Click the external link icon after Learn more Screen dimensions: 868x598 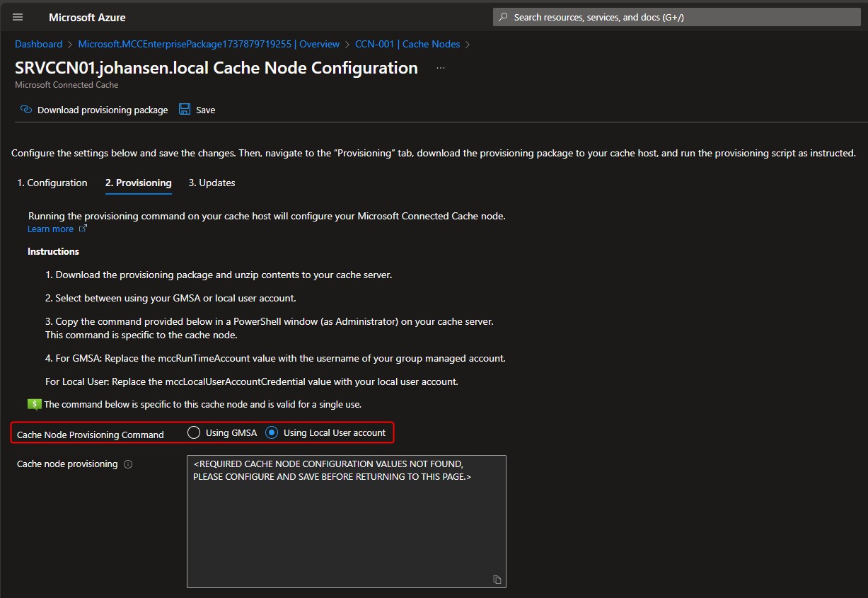pyautogui.click(x=83, y=229)
